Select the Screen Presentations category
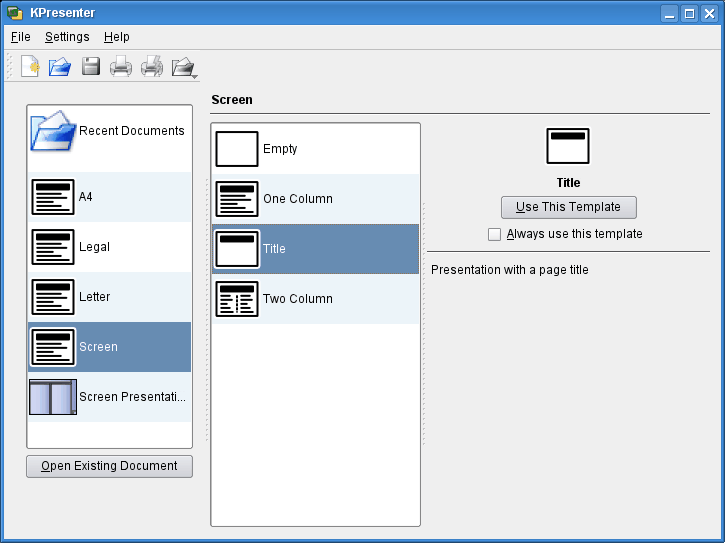The image size is (725, 543). (109, 397)
